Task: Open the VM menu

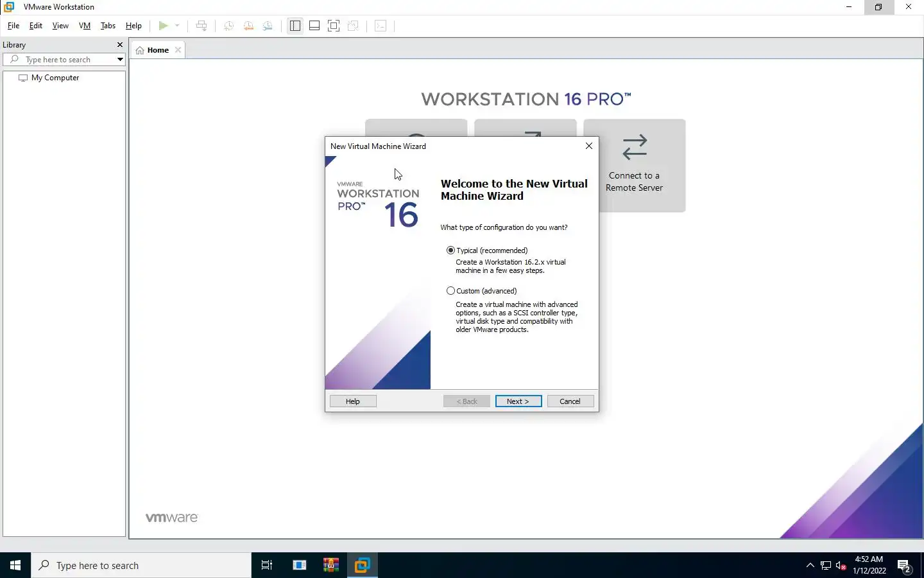Action: coord(85,26)
